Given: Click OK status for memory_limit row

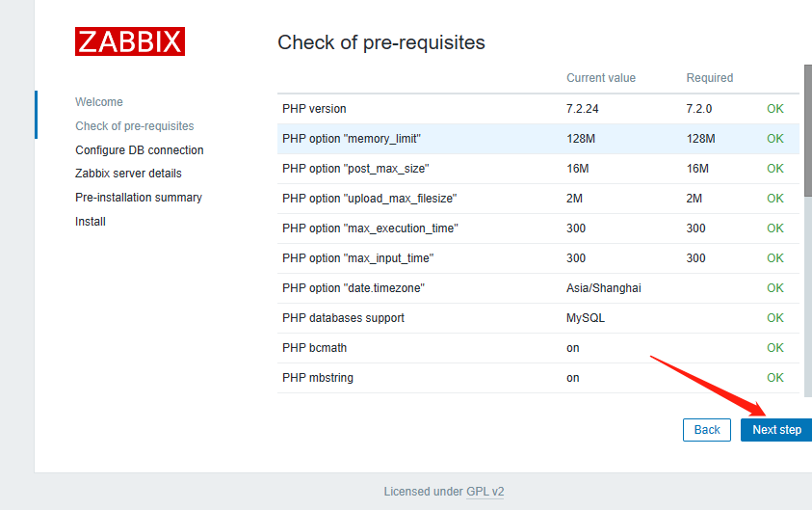Looking at the screenshot, I should pyautogui.click(x=774, y=139).
